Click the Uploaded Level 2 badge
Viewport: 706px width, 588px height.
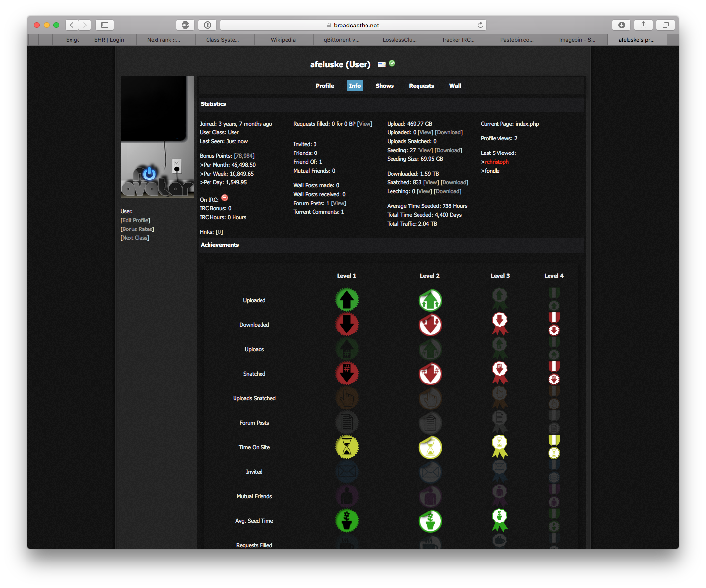[x=430, y=300]
